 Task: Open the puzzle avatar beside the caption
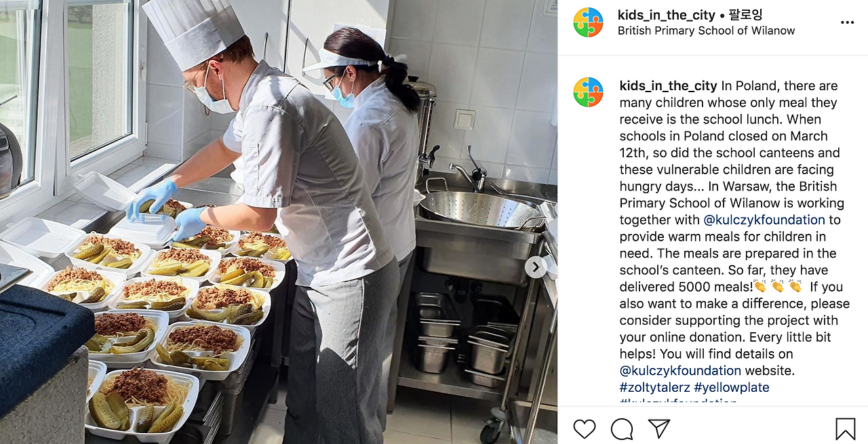pyautogui.click(x=588, y=92)
